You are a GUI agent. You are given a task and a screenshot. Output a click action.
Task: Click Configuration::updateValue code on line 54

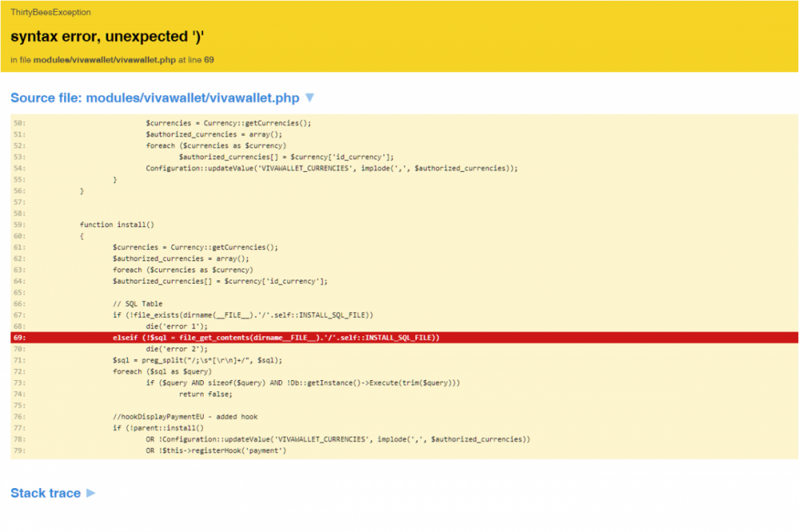[x=332, y=169]
